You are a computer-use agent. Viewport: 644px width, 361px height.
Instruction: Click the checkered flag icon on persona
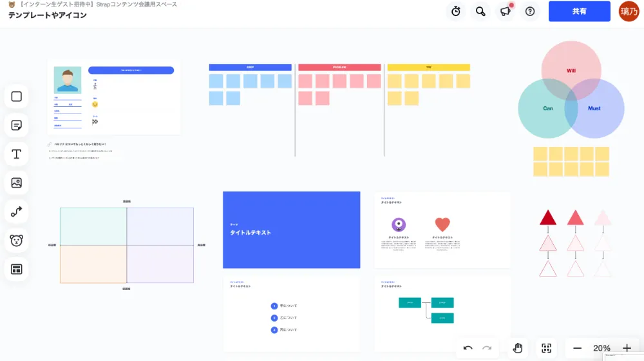coord(95,122)
